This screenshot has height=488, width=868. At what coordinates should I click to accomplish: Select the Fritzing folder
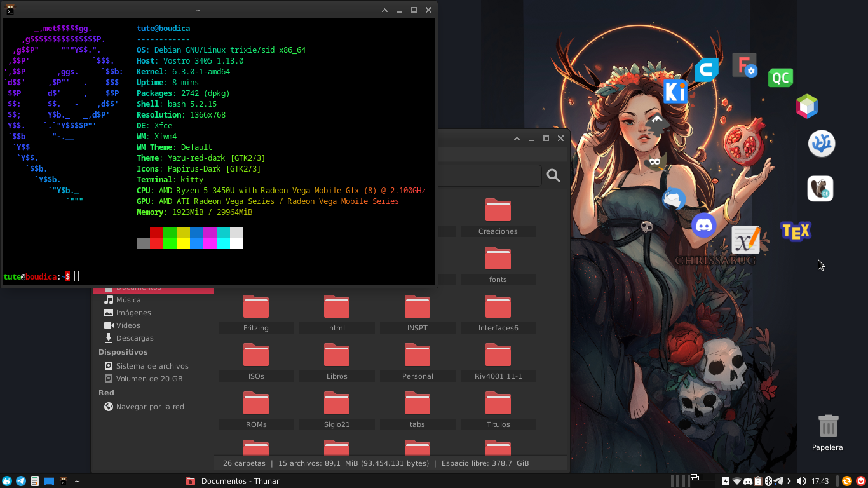[256, 314]
